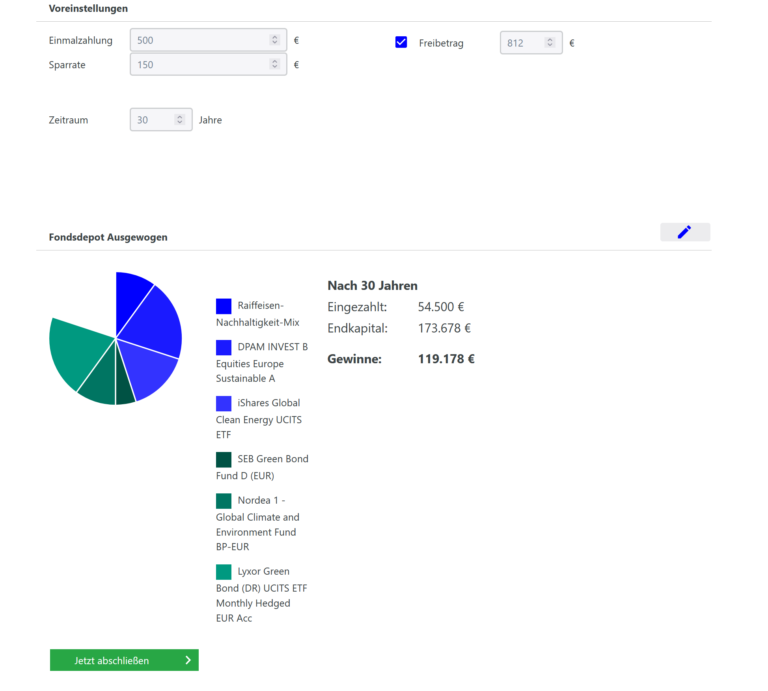
Task: Focus the Sparrate amount field
Action: click(198, 65)
